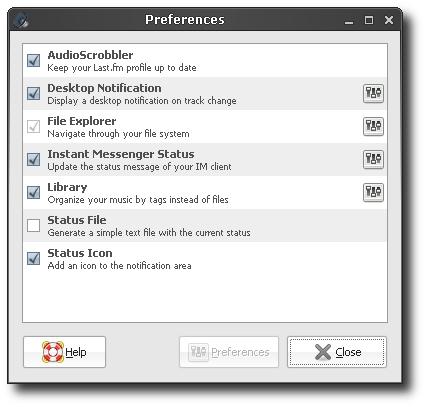The height and width of the screenshot is (407, 426).
Task: Disable the AudioScrobbler checkbox
Action: (33, 60)
